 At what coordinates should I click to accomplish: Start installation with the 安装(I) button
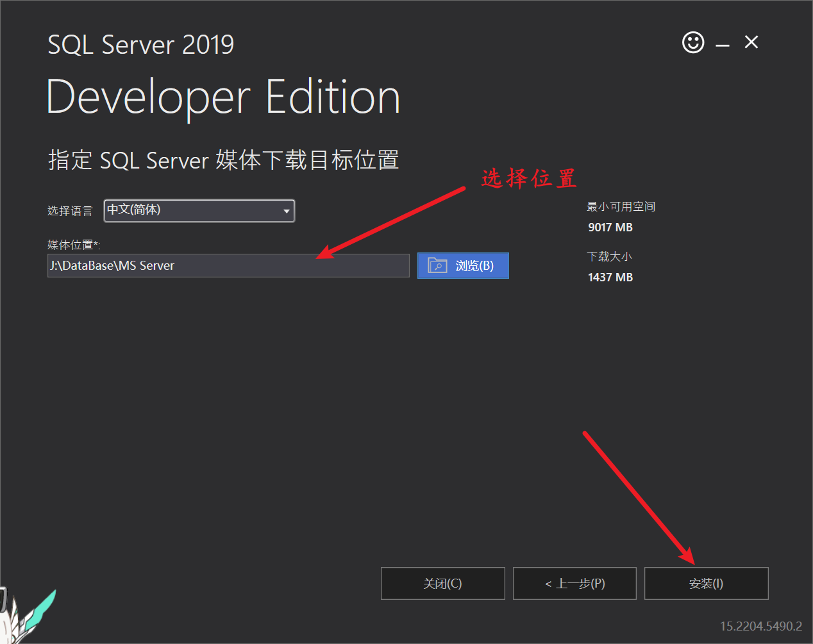point(706,583)
